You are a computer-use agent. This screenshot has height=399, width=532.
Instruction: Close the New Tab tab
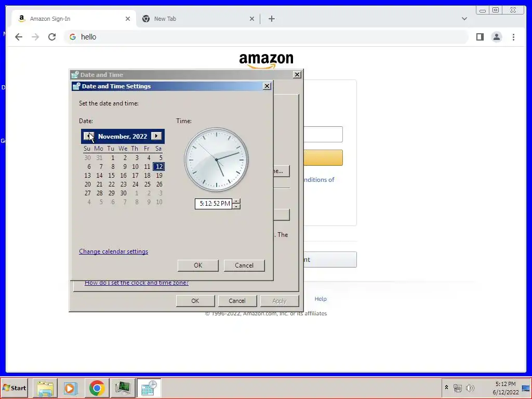pos(252,19)
